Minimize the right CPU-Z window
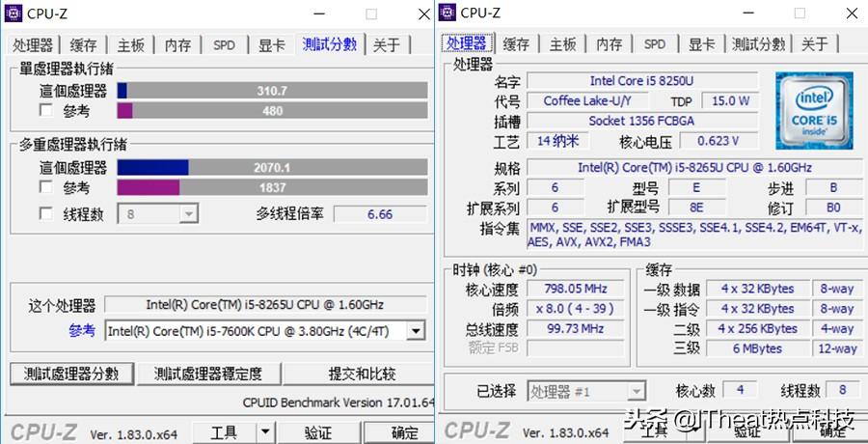868x444 pixels. [750, 13]
